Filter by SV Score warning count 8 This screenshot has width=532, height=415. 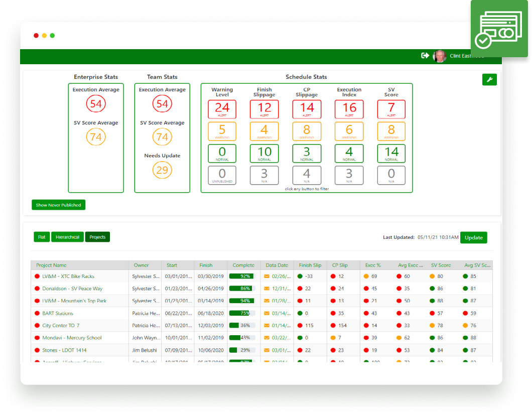point(391,131)
